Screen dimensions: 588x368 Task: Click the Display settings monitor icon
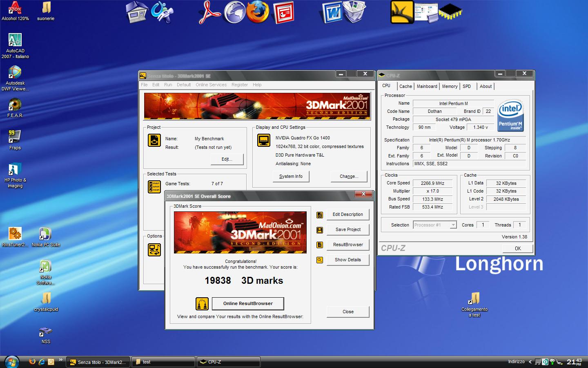tap(264, 140)
